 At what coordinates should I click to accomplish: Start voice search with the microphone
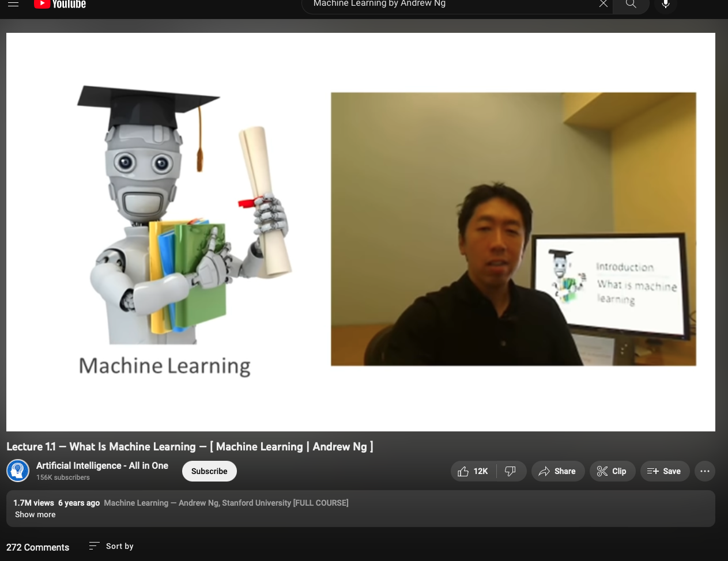666,4
